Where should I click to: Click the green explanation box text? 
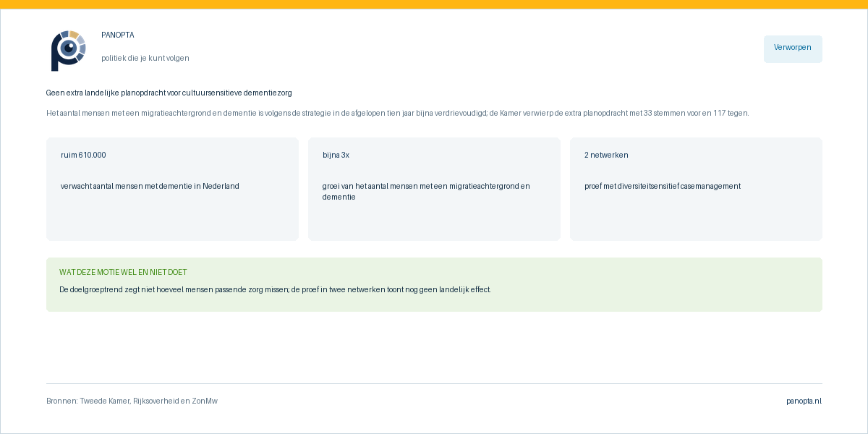[x=275, y=290]
